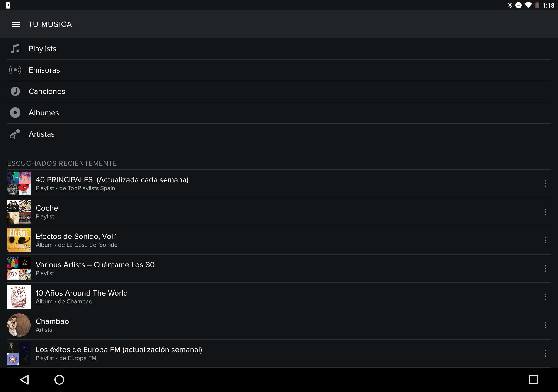Open the Álbumes section

[44, 113]
